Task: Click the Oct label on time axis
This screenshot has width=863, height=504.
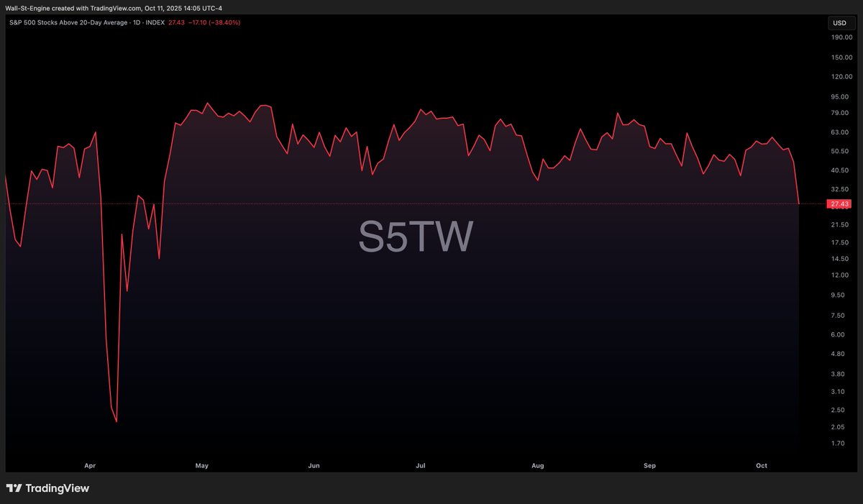Action: [x=762, y=466]
